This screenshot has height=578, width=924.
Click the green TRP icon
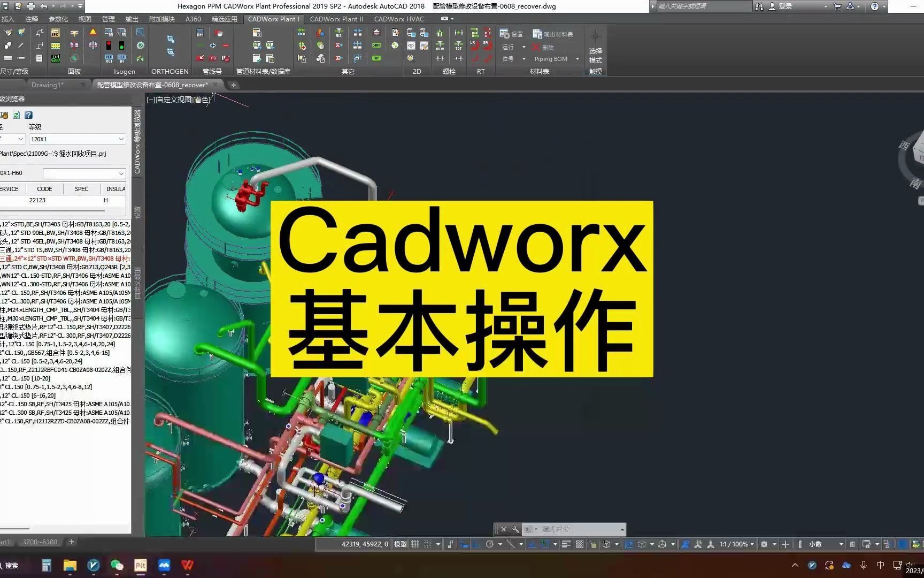(x=376, y=58)
